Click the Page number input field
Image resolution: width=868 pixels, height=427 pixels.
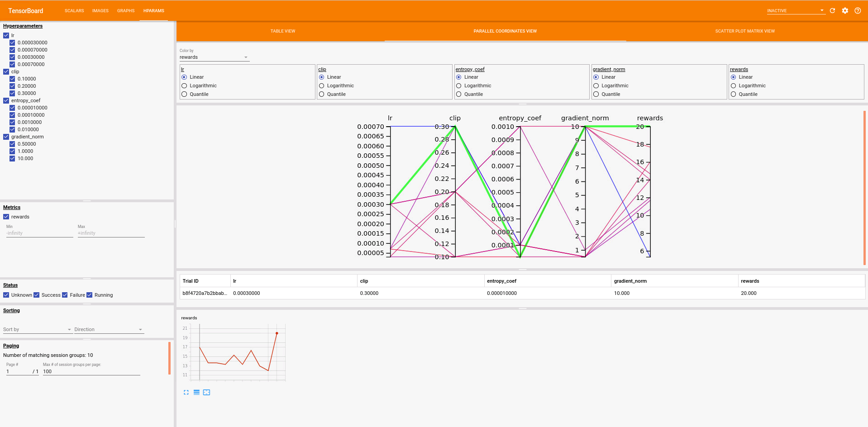tap(18, 371)
